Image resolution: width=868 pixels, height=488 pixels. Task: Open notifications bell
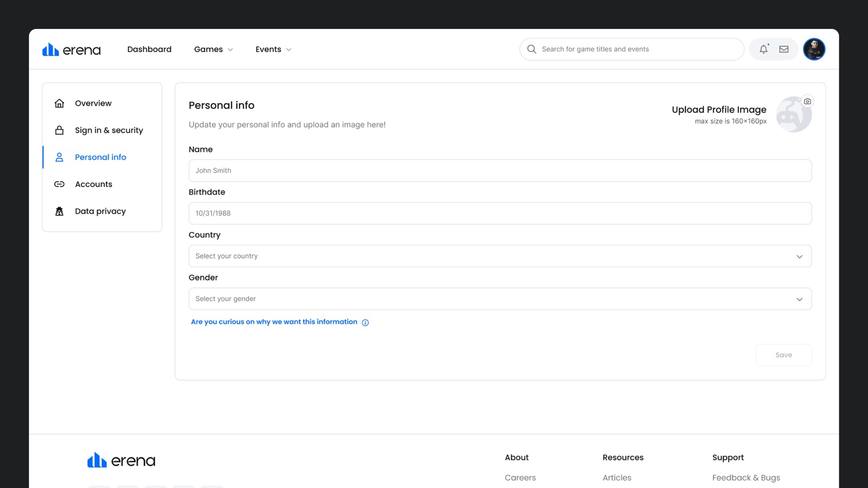(763, 49)
